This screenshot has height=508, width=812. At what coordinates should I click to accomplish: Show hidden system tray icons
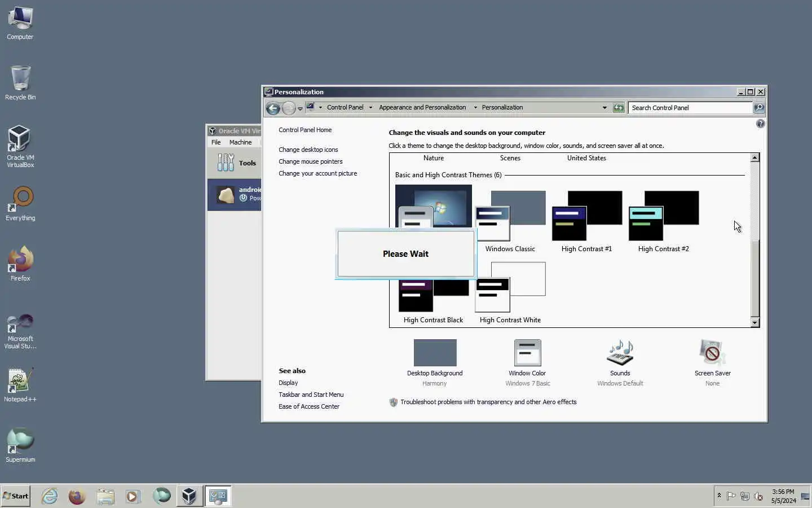[719, 496]
